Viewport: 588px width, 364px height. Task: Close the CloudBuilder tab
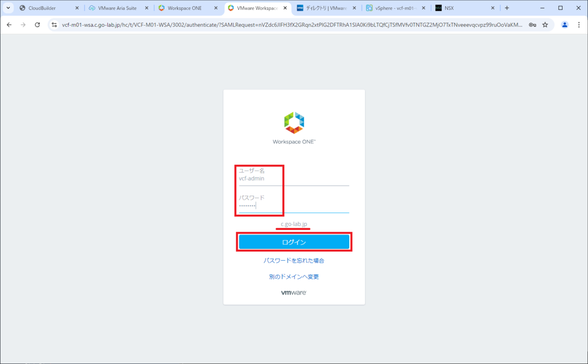coord(77,8)
